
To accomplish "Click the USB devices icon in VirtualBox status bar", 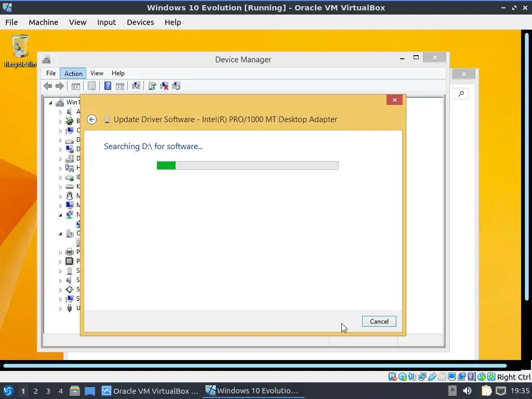I will click(x=432, y=377).
